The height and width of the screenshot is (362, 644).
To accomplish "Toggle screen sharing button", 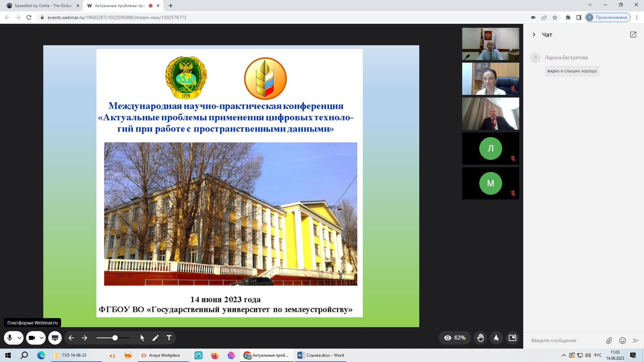I will [x=55, y=338].
